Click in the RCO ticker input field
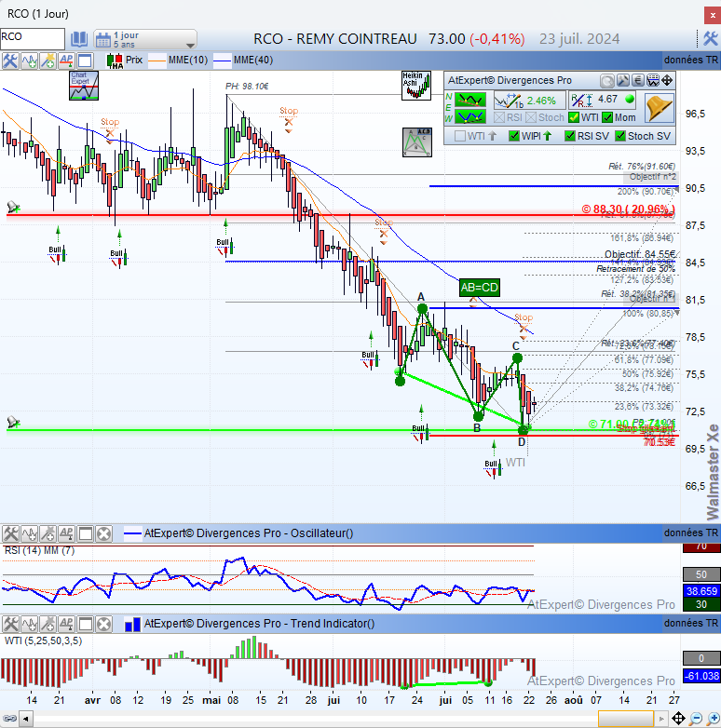 [33, 38]
